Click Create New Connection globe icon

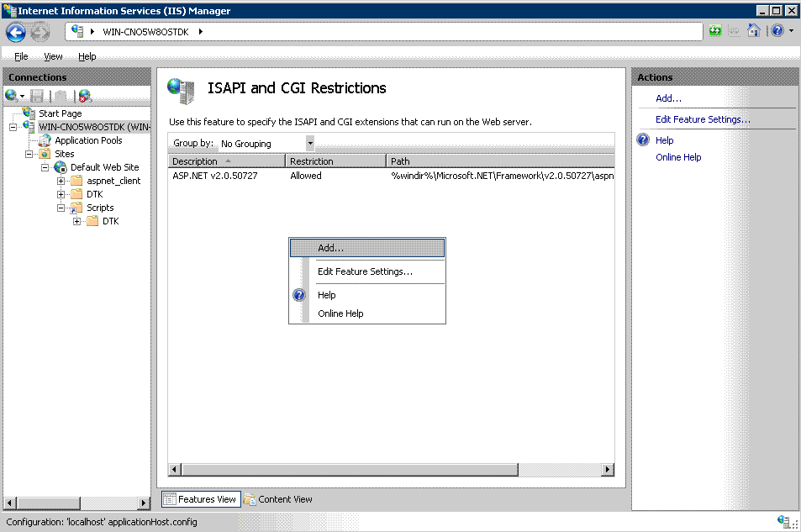(x=11, y=95)
